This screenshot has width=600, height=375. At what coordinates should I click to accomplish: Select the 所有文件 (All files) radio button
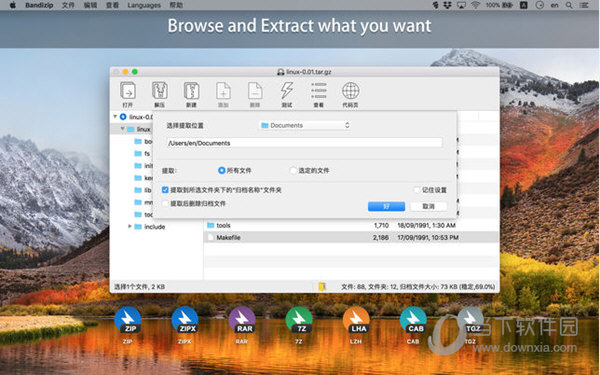[x=221, y=170]
